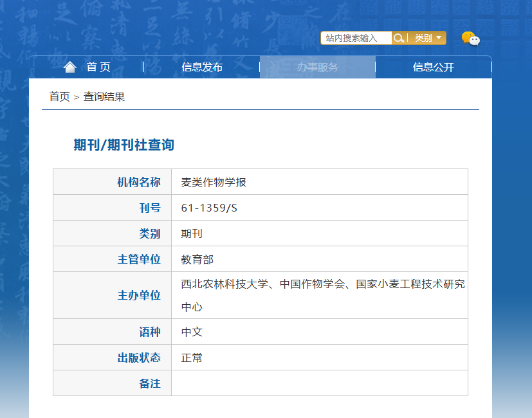
Task: Open the WeChat chat bubble icon
Action: 471,39
